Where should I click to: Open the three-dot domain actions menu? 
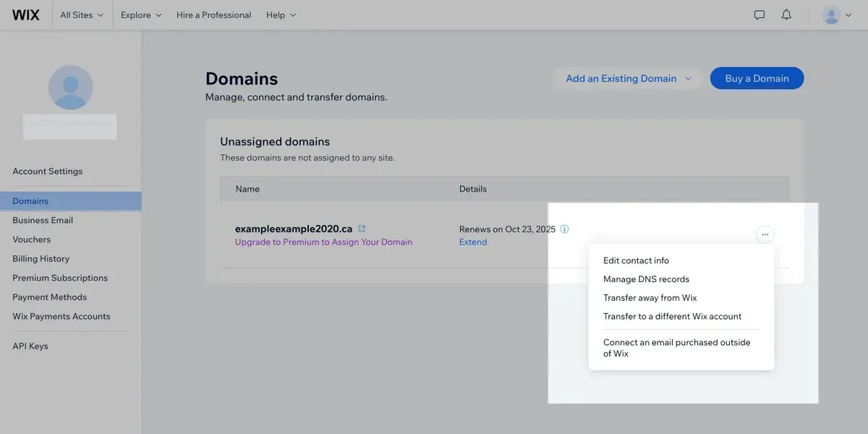[765, 234]
